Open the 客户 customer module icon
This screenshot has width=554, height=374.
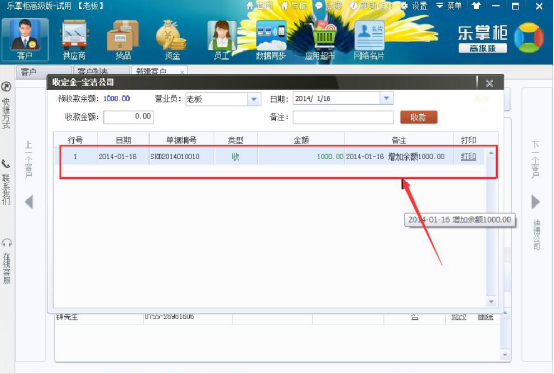(25, 40)
